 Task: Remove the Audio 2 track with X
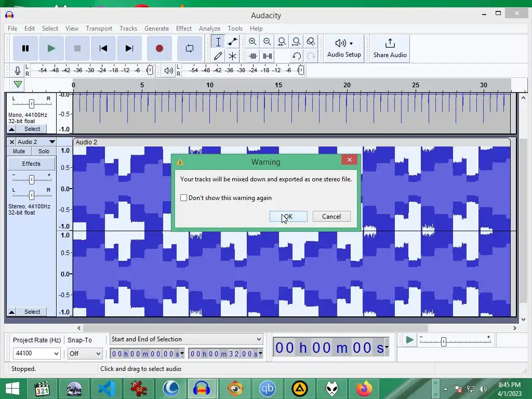(x=12, y=142)
